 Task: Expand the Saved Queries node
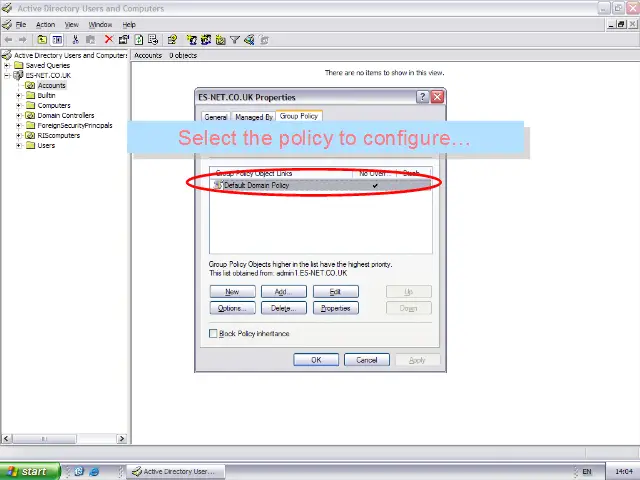click(7, 65)
